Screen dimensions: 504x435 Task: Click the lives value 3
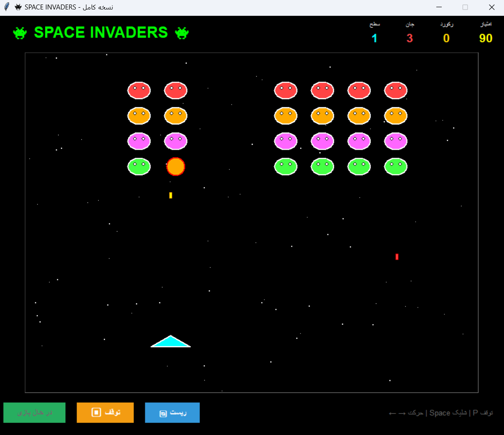(410, 38)
